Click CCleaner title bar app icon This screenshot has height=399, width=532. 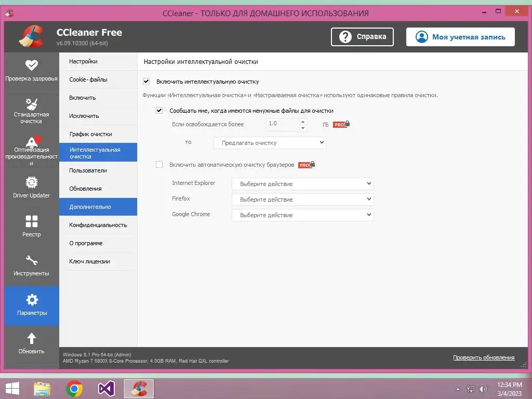[x=9, y=13]
